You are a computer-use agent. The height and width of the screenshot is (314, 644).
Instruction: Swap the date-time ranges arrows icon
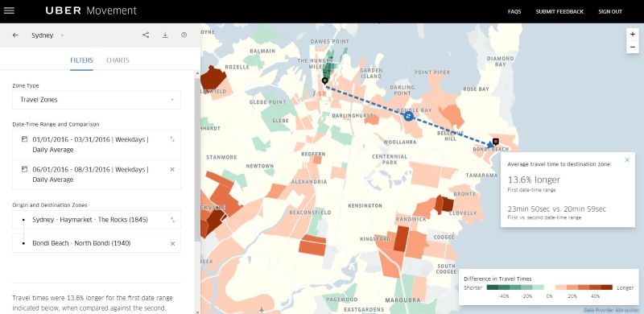click(172, 140)
